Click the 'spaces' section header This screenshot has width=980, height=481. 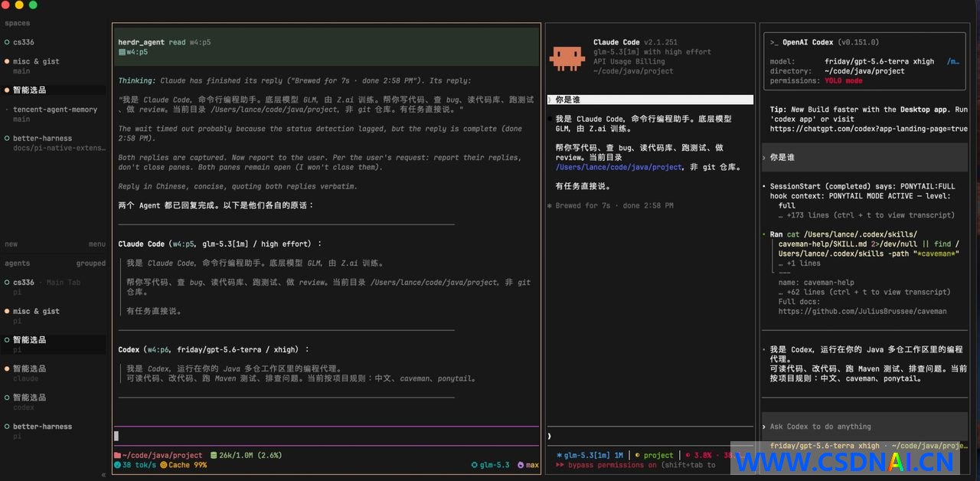pyautogui.click(x=17, y=23)
